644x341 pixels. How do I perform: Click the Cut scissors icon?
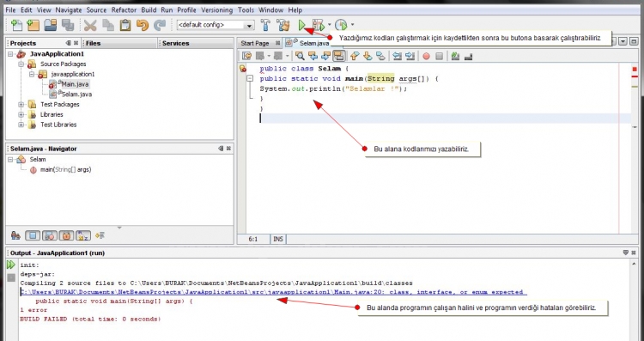[90, 26]
